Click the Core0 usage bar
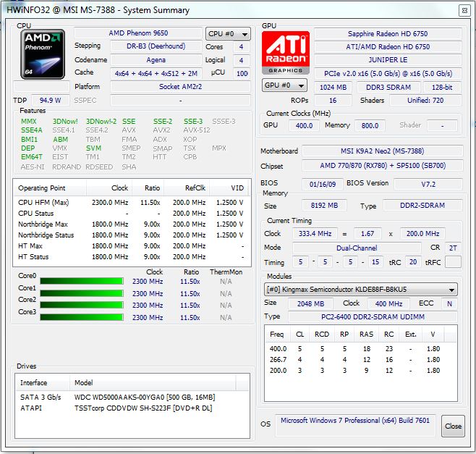 (x=82, y=281)
